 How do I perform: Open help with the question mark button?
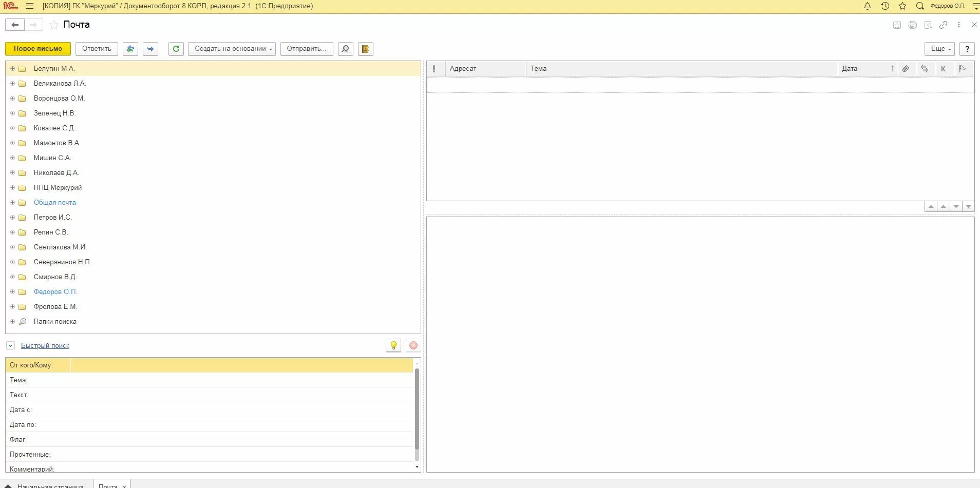967,49
